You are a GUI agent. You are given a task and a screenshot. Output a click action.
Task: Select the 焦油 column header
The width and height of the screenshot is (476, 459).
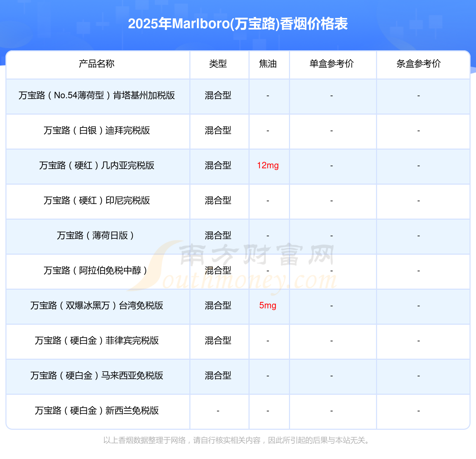point(268,64)
